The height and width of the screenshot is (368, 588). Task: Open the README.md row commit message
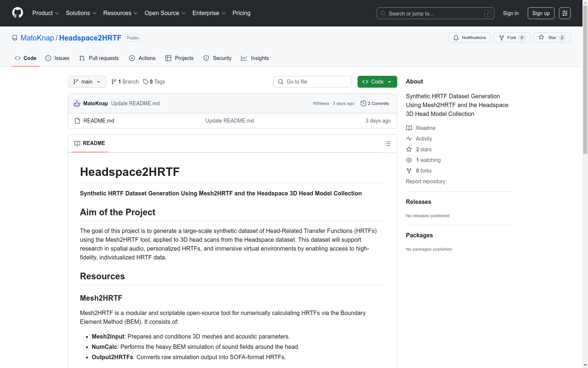(x=230, y=121)
